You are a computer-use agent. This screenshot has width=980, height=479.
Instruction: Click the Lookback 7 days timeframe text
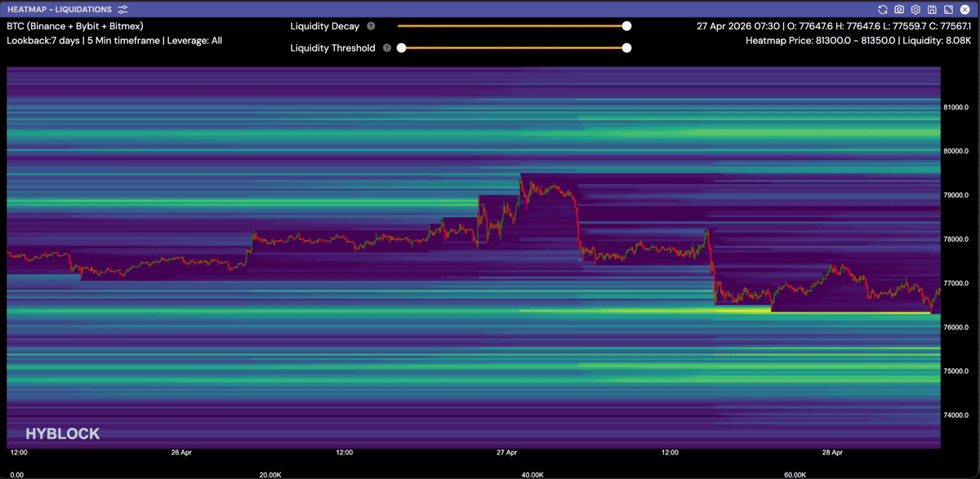[x=114, y=40]
